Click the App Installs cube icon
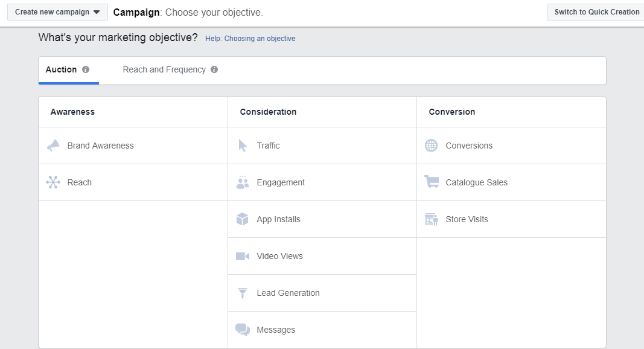The image size is (644, 349). point(242,219)
